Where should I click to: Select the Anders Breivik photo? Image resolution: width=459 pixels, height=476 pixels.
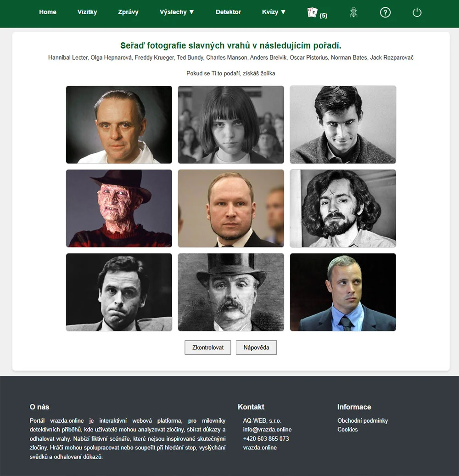click(231, 208)
